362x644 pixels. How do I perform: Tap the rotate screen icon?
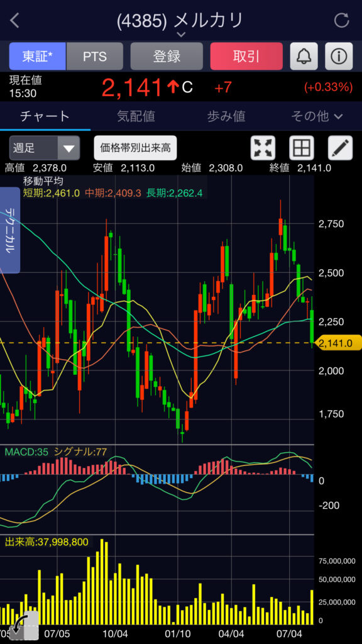24,625
